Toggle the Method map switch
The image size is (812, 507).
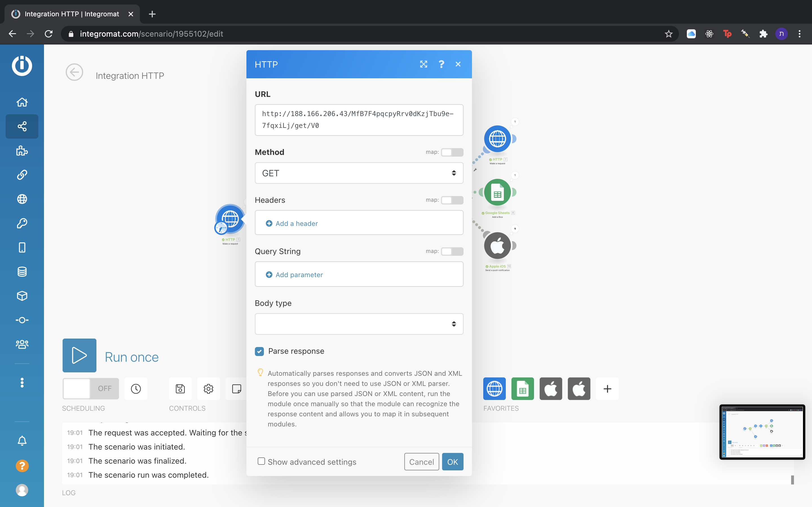(452, 152)
